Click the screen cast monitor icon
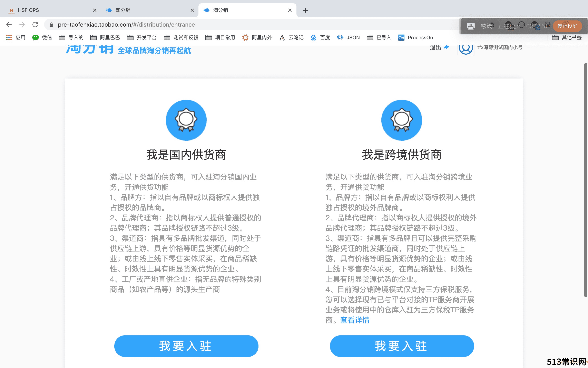This screenshot has width=588, height=368. [x=471, y=26]
